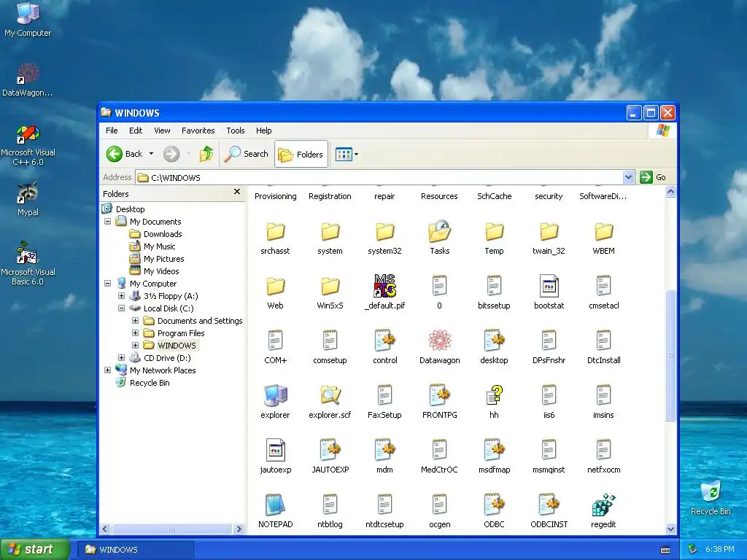
Task: Click the Up folder toolbar icon
Action: [206, 154]
